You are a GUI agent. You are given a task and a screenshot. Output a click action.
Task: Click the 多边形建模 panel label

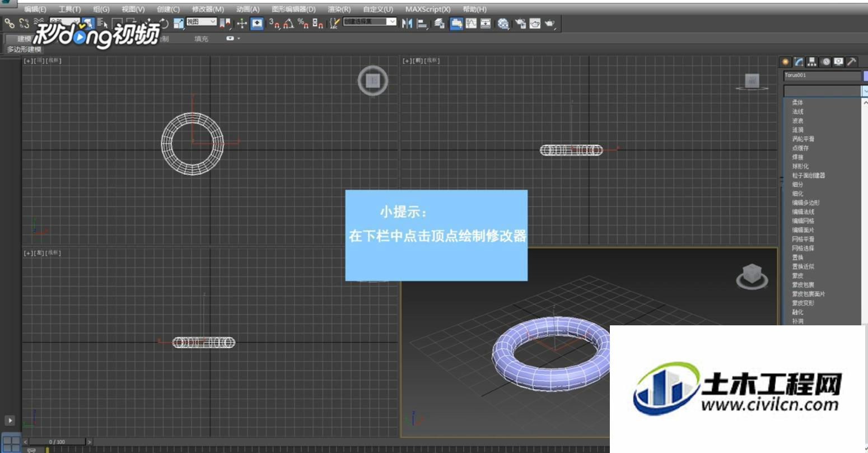pyautogui.click(x=24, y=49)
